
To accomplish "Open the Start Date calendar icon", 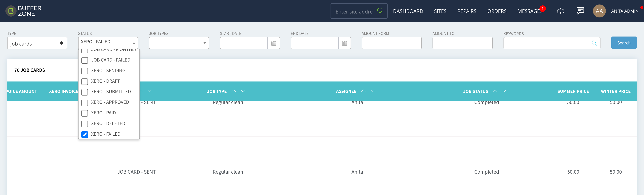I will pos(273,43).
